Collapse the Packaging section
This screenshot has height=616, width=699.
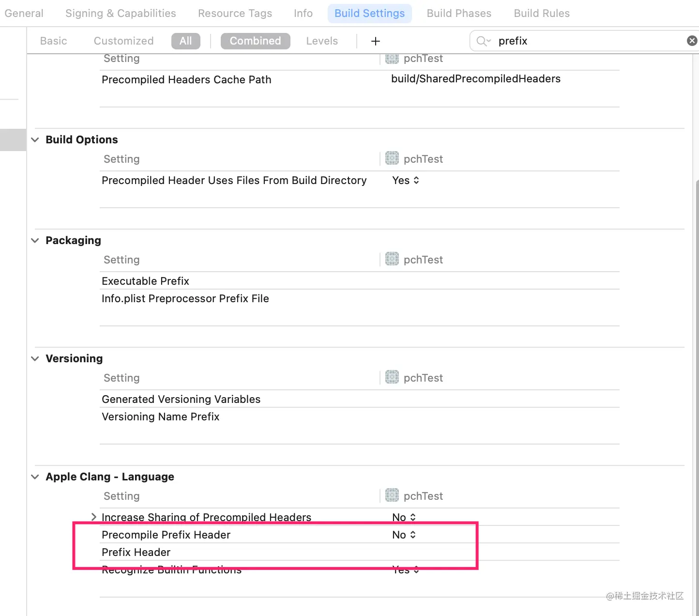[x=35, y=240]
